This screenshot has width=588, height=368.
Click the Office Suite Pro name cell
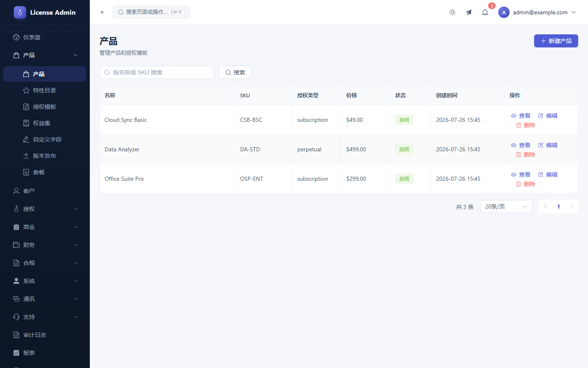click(167, 179)
